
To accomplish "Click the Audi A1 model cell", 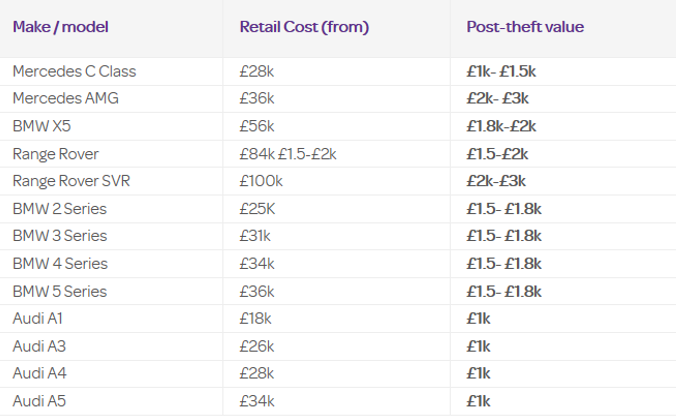I will coord(36,319).
